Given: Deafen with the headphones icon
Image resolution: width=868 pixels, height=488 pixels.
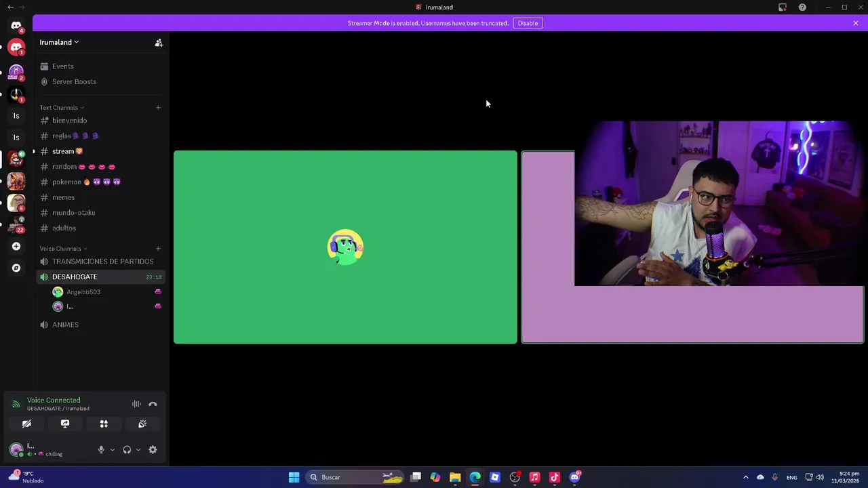Looking at the screenshot, I should [127, 449].
